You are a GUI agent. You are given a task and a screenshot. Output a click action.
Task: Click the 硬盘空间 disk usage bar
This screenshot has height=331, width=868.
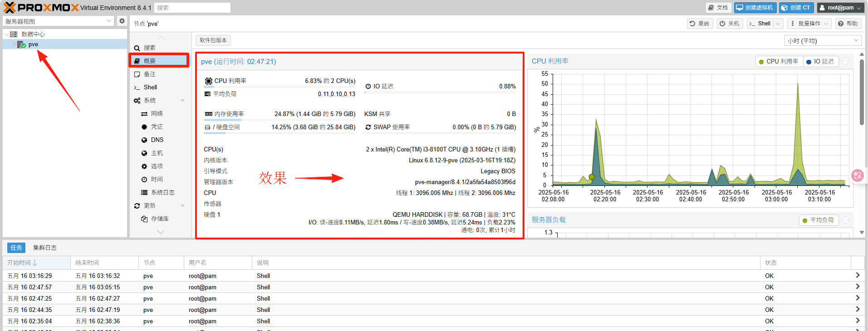click(280, 133)
